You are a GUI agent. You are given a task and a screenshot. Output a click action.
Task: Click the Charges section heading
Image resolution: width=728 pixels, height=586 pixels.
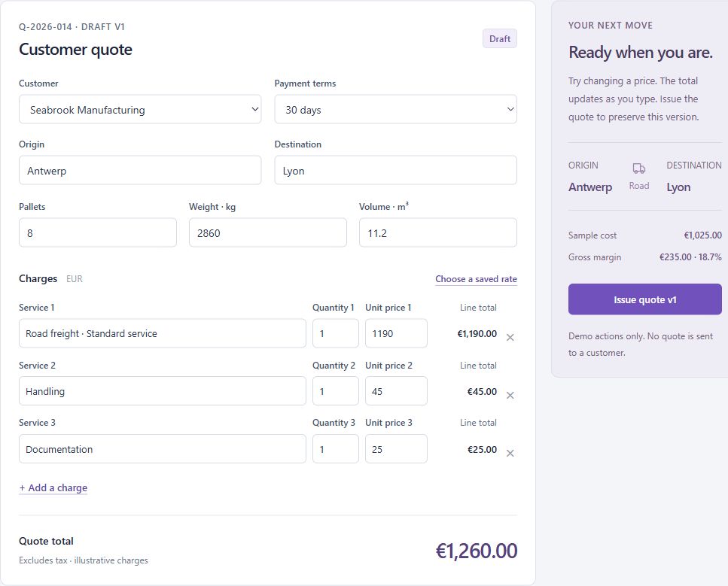coord(38,278)
